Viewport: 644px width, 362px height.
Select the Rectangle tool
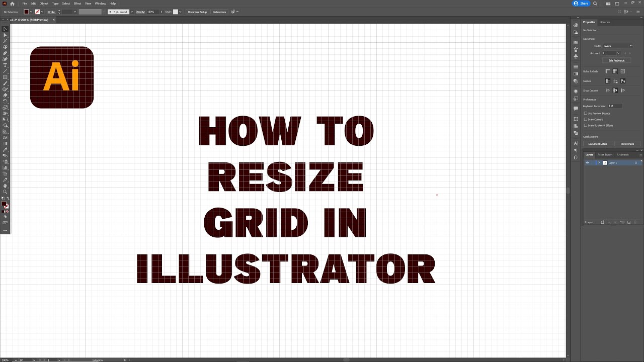pos(5,76)
